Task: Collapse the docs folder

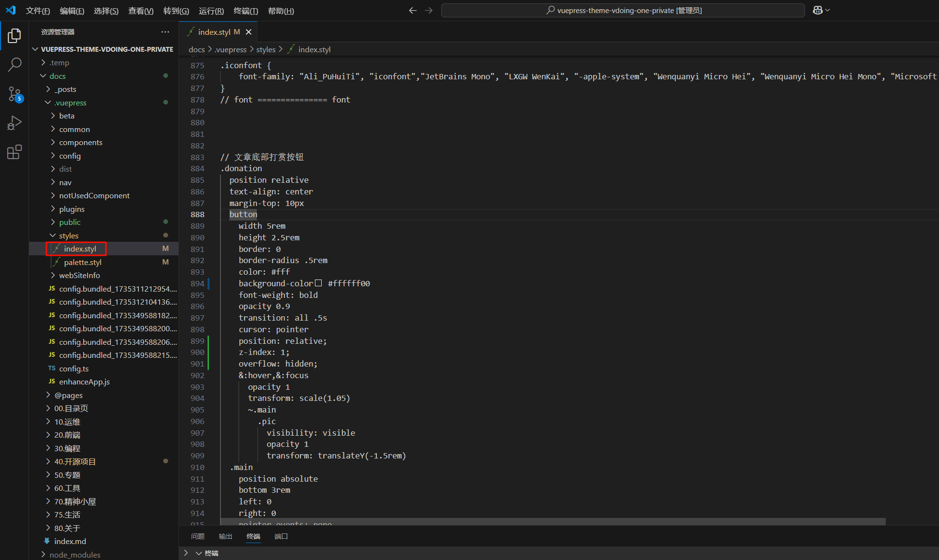Action: (57, 76)
